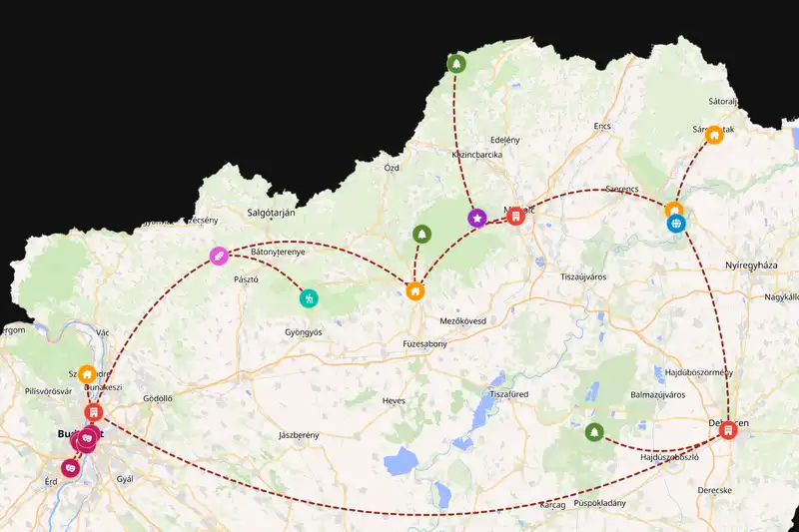Click the Vác town label
Viewport: 799px width, 532px height.
point(103,333)
